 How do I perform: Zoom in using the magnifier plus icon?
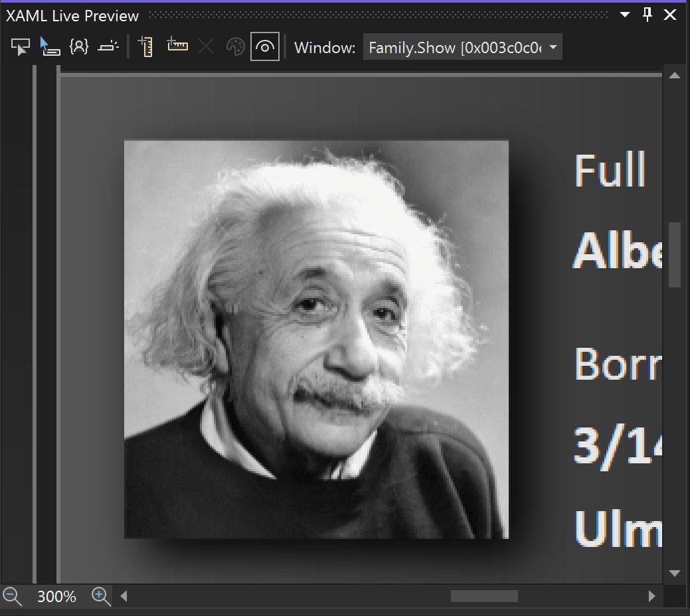pos(101,596)
